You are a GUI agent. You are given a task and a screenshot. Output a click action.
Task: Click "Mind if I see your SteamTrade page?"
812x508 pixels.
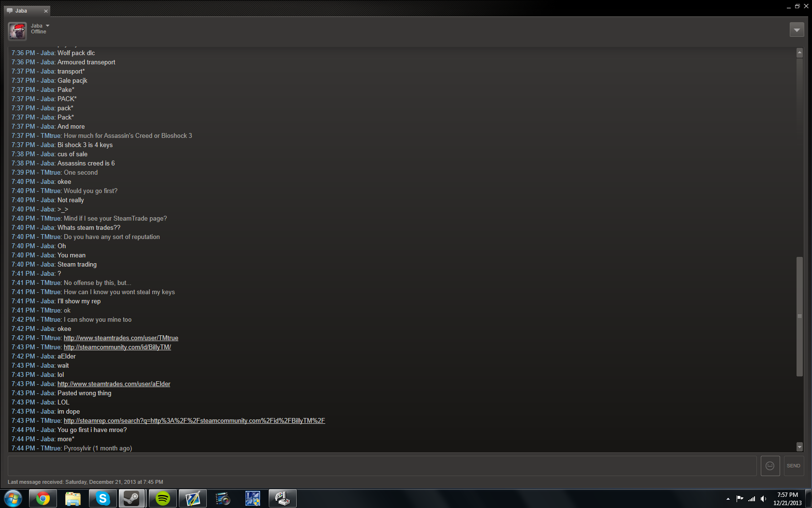[x=115, y=219]
